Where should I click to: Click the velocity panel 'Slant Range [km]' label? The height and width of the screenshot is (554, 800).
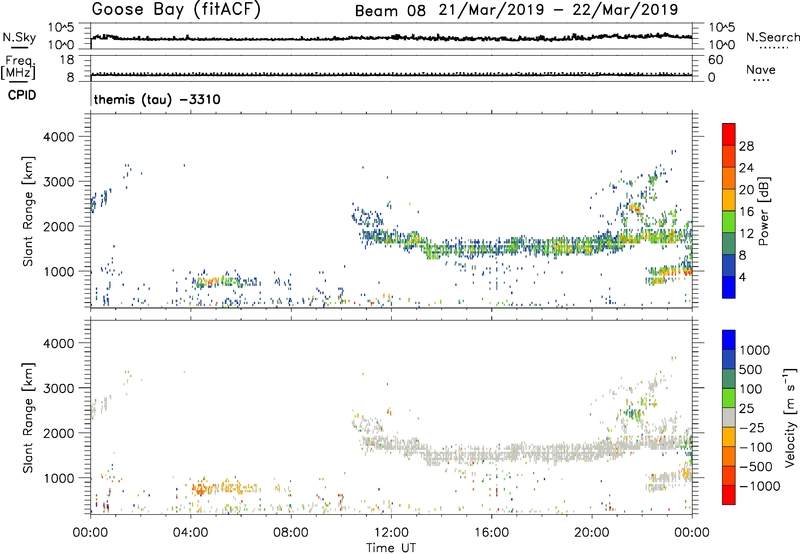[x=28, y=417]
